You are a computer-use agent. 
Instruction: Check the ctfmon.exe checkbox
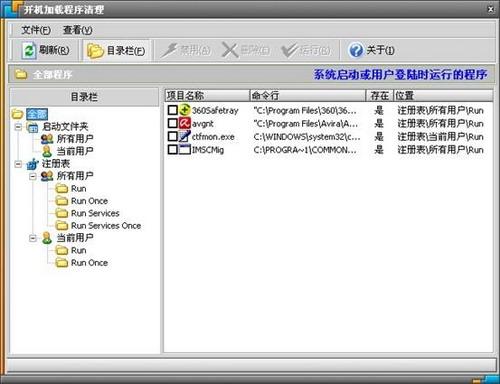pos(172,136)
